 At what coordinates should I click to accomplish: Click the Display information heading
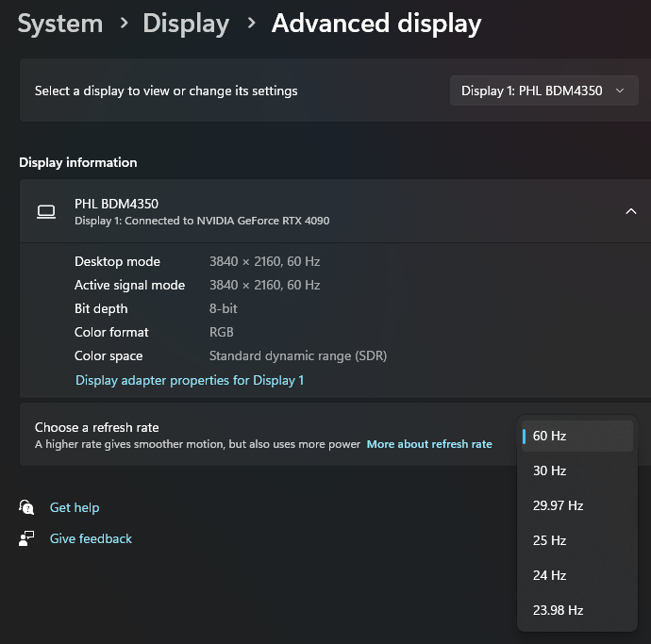coord(78,162)
